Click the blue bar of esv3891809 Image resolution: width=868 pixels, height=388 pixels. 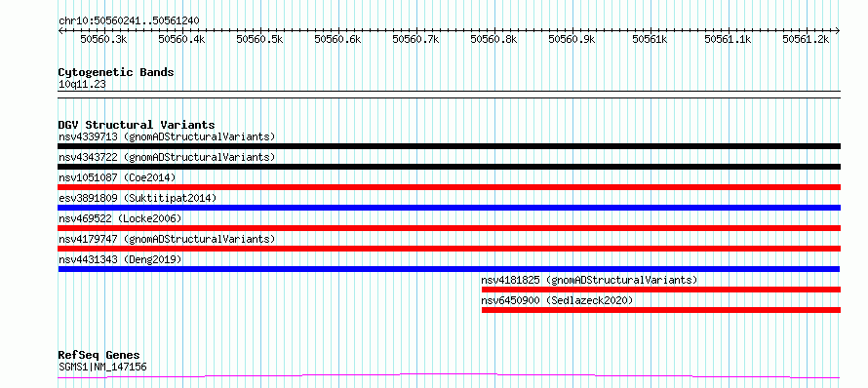tap(450, 208)
